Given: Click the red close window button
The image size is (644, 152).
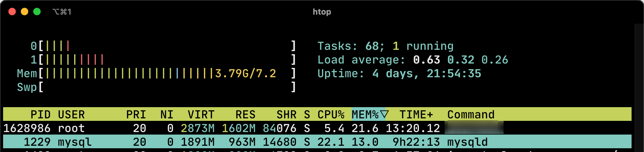Looking at the screenshot, I should point(12,12).
